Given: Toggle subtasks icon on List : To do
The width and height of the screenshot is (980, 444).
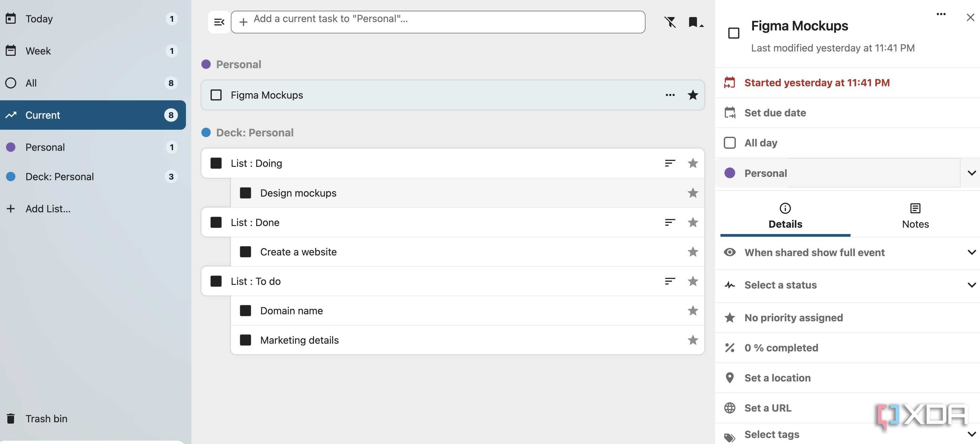Looking at the screenshot, I should click(x=670, y=281).
